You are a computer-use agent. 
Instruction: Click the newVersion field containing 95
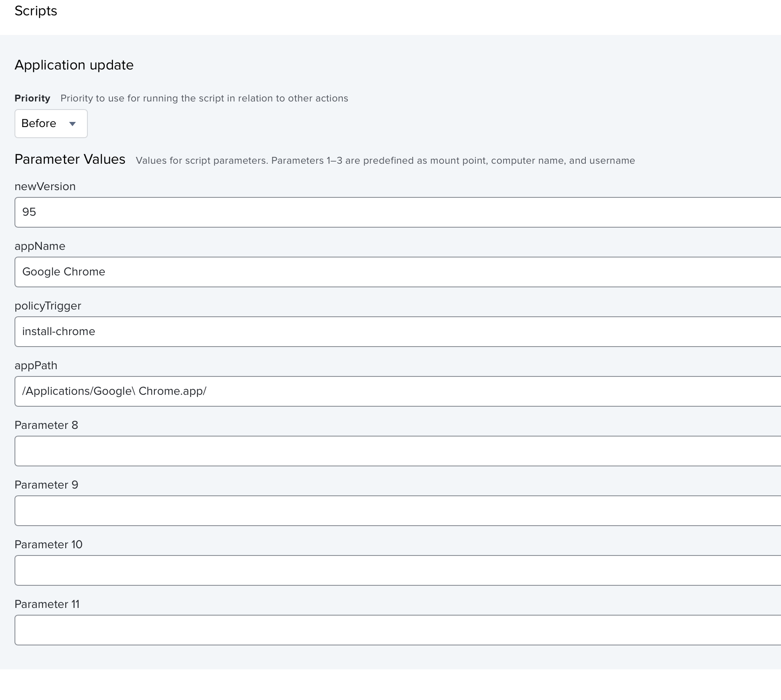coord(398,212)
